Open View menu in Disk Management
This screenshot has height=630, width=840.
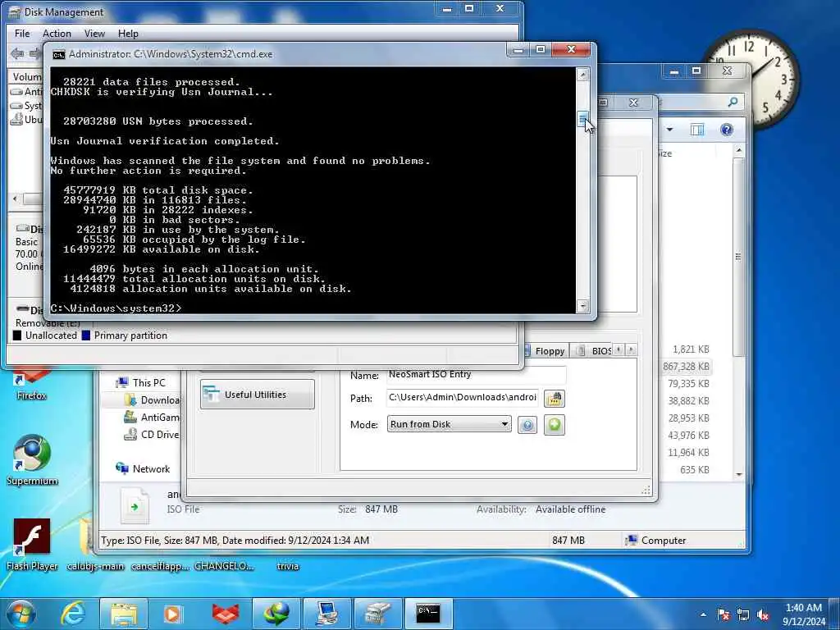(x=94, y=33)
